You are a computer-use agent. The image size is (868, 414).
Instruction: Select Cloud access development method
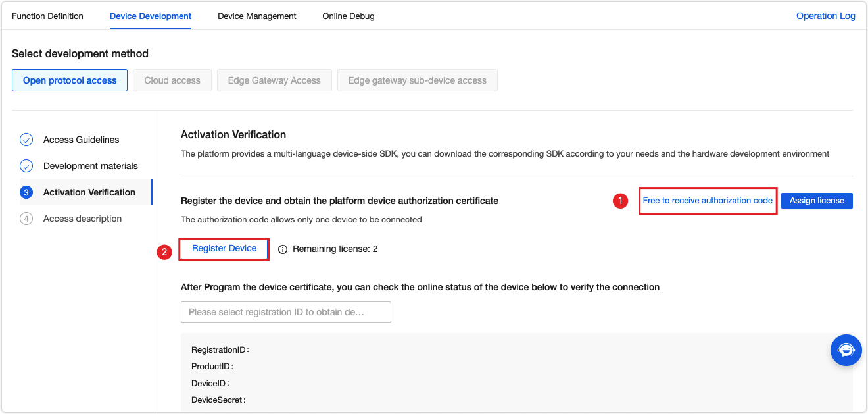tap(172, 80)
